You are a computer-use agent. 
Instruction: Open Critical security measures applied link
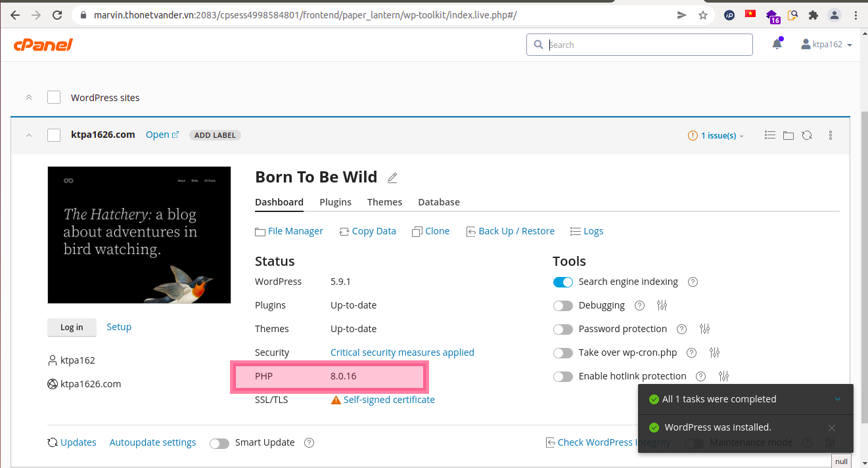tap(402, 352)
